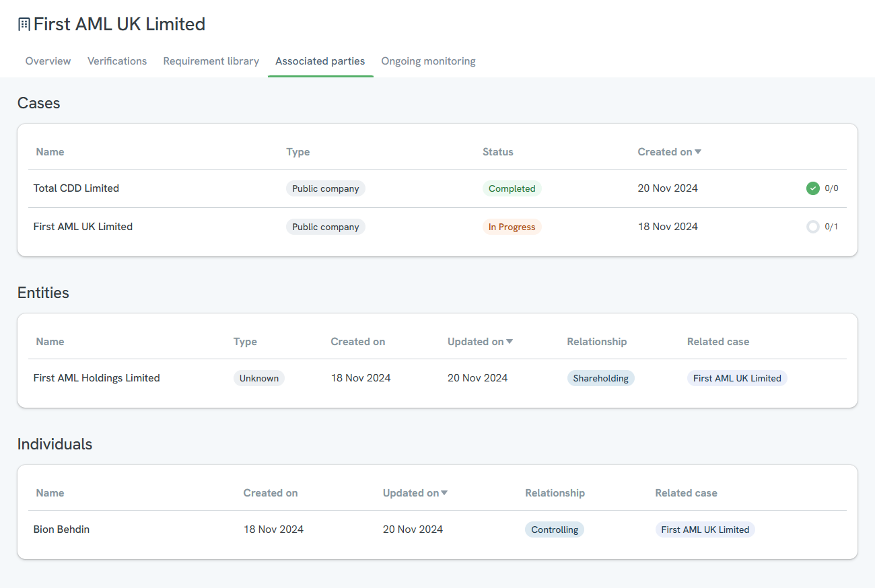Open the Requirement library tab
The height and width of the screenshot is (588, 875).
tap(211, 61)
